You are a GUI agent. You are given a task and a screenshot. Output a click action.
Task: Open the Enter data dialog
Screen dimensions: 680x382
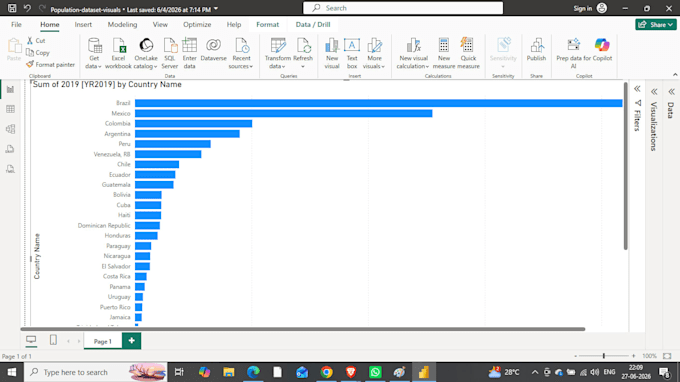tap(190, 53)
